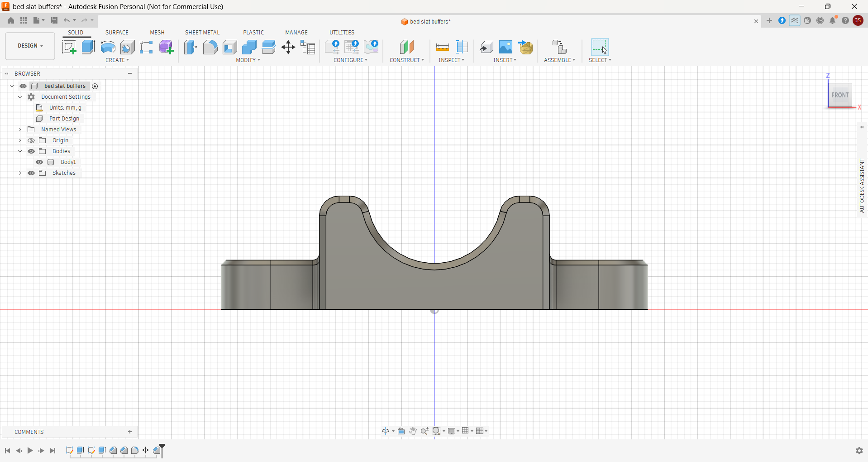868x462 pixels.
Task: Open the CREATE dropdown menu
Action: 117,60
